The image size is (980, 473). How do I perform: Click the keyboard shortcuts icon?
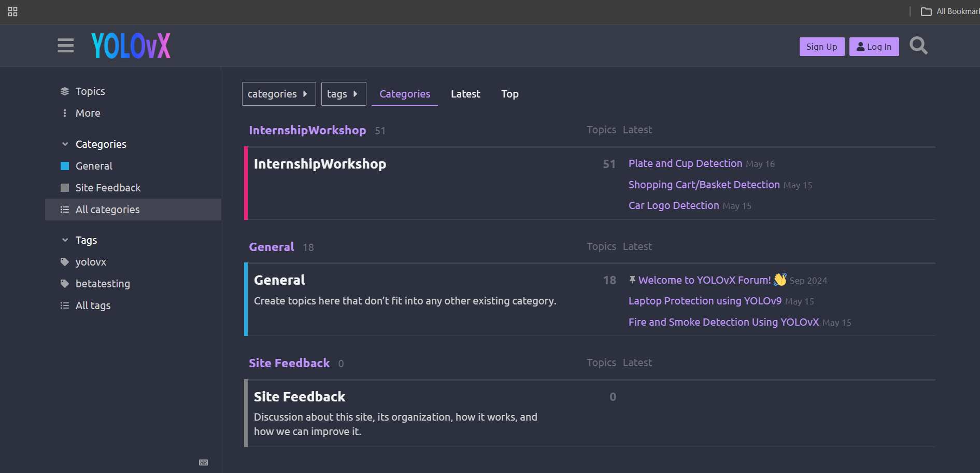pyautogui.click(x=204, y=463)
